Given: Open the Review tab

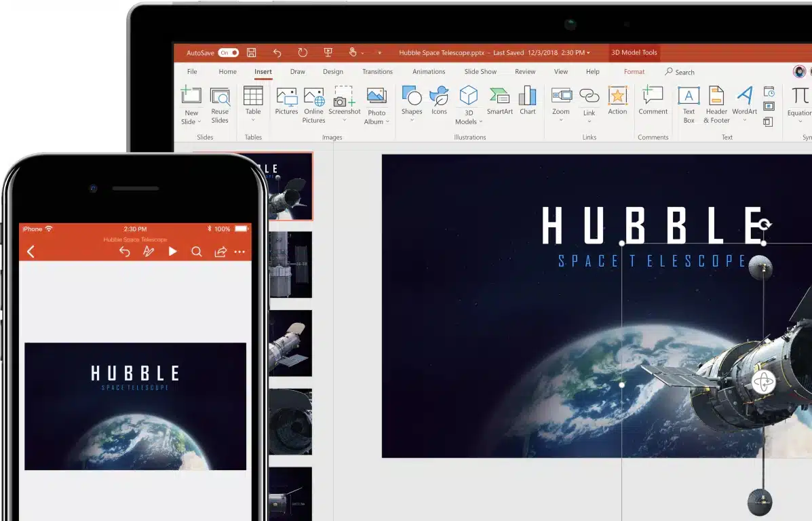Looking at the screenshot, I should click(525, 71).
